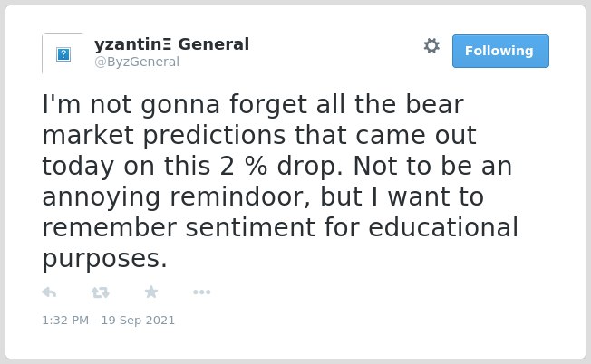This screenshot has width=591, height=364.
Task: Favorite the tweet with the star icon
Action: [x=151, y=292]
